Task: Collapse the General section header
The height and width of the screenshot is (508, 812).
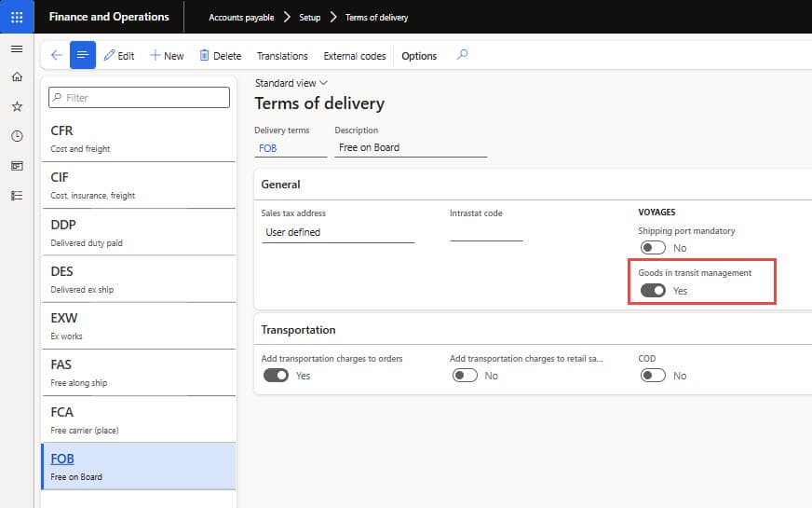Action: tap(280, 185)
